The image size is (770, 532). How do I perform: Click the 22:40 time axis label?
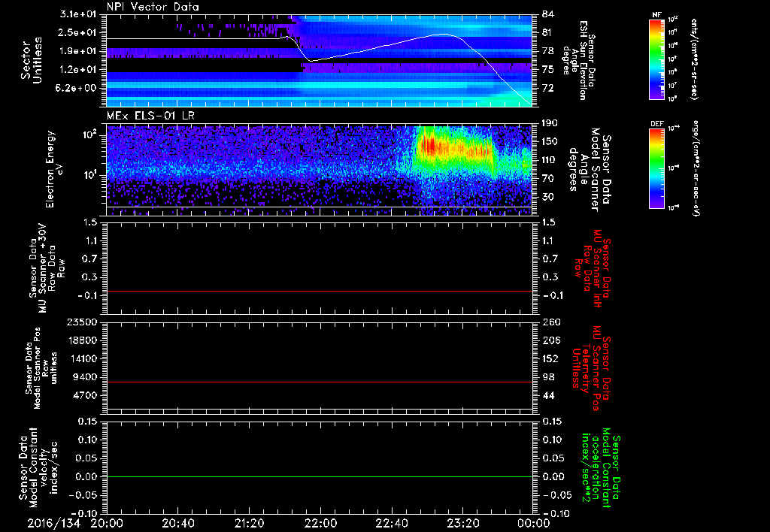pos(391,523)
